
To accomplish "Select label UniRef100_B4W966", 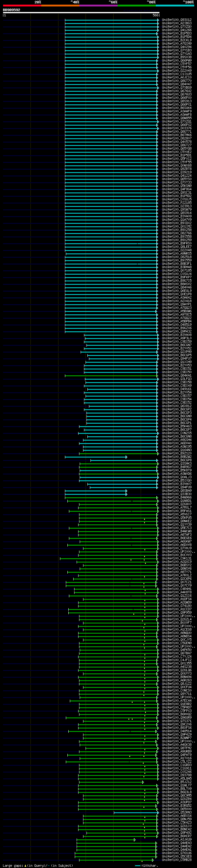I will pyautogui.click(x=177, y=497).
